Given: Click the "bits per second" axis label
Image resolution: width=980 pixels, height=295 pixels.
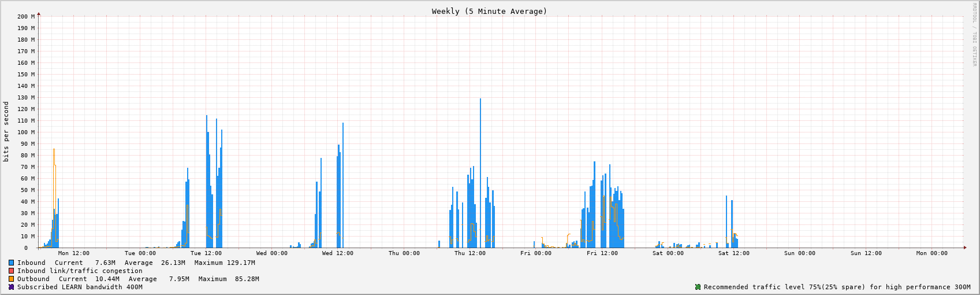Looking at the screenshot, I should tap(6, 131).
